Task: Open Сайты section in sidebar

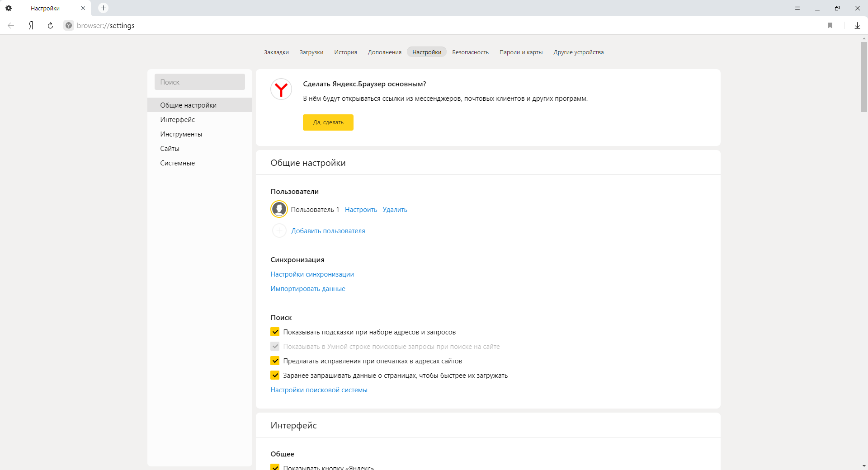Action: coord(200,149)
